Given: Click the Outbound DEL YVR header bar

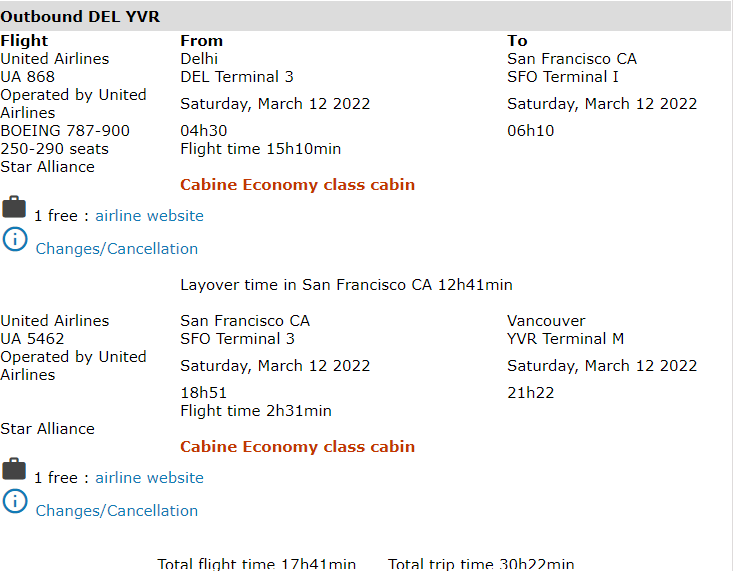Looking at the screenshot, I should [366, 16].
